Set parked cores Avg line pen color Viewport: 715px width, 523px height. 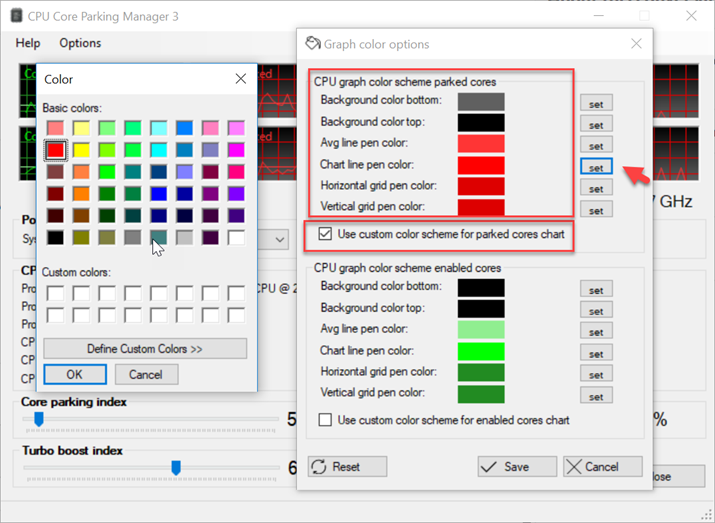596,145
